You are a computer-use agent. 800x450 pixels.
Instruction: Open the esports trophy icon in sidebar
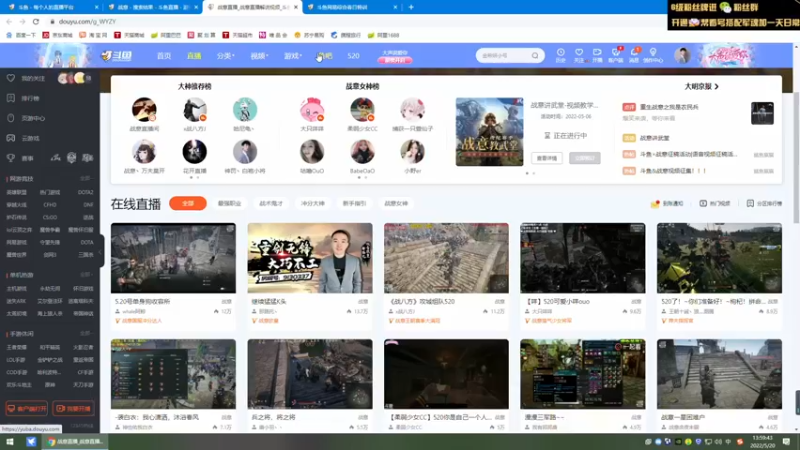tap(11, 158)
